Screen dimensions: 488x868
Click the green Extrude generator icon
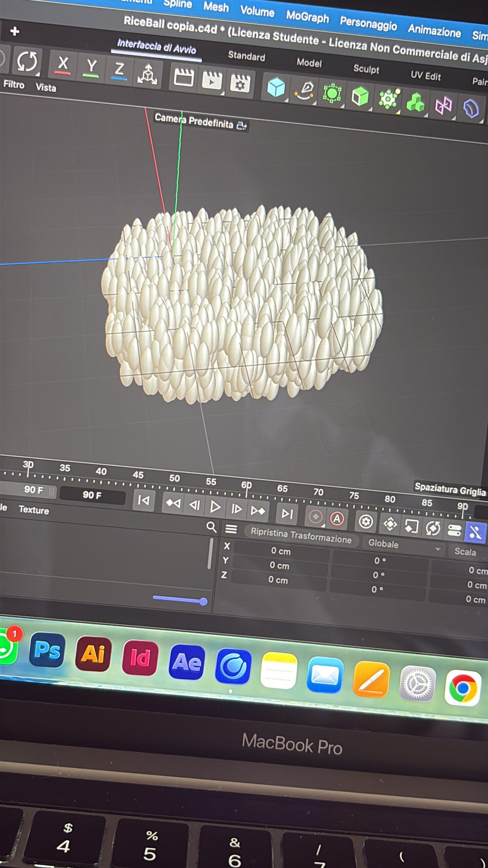360,96
